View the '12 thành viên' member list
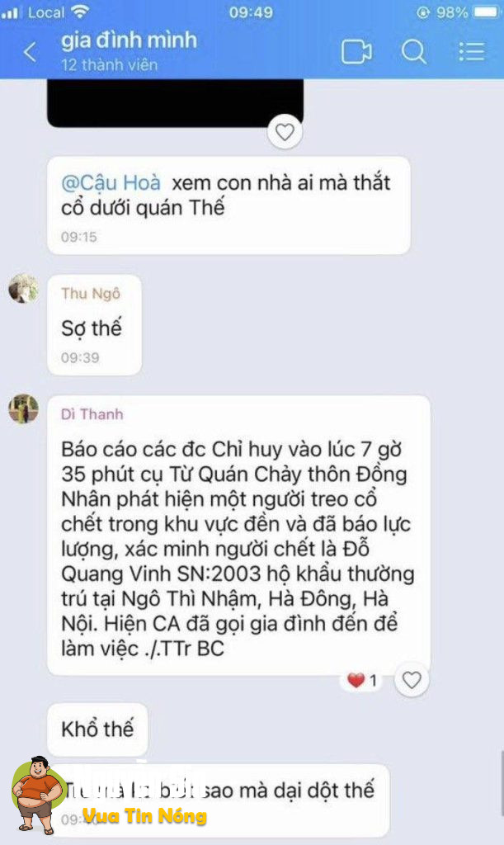Image resolution: width=504 pixels, height=845 pixels. 110,64
